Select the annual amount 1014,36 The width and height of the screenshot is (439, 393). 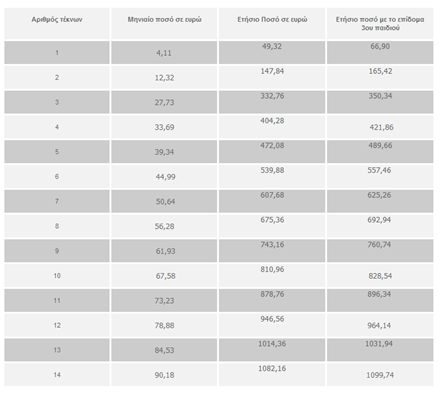[272, 350]
